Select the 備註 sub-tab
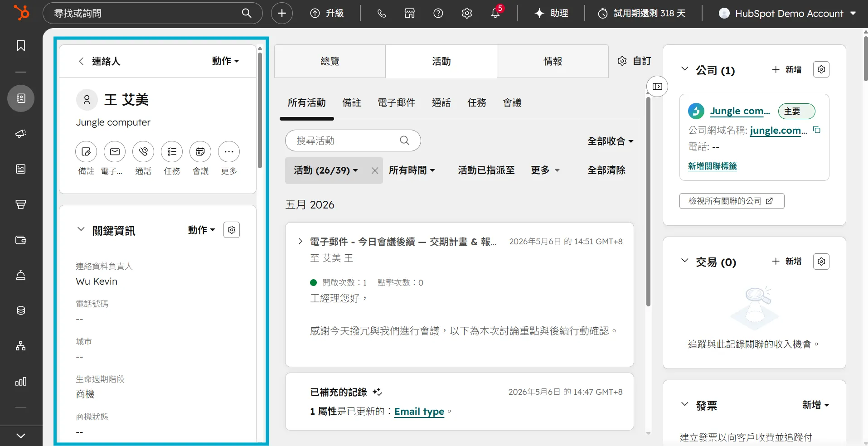The width and height of the screenshot is (868, 446). [352, 103]
